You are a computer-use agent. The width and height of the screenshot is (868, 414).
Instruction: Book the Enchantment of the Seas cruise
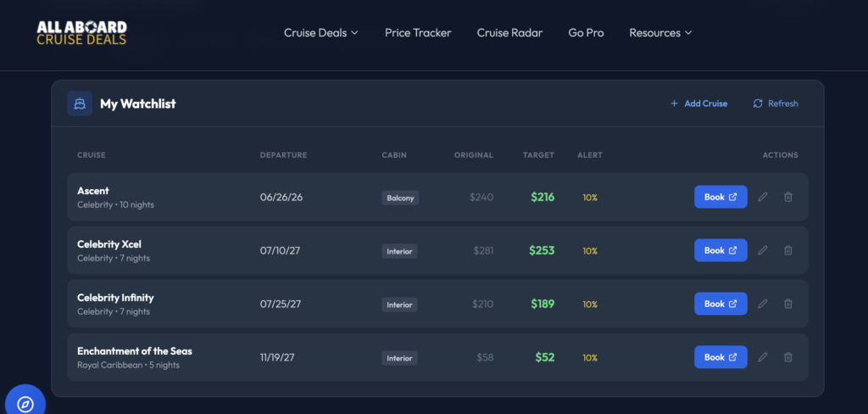[721, 357]
